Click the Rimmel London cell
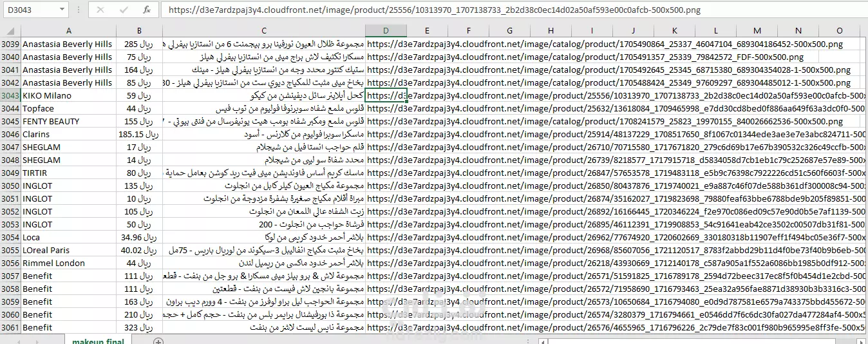The image size is (868, 344). click(x=68, y=263)
